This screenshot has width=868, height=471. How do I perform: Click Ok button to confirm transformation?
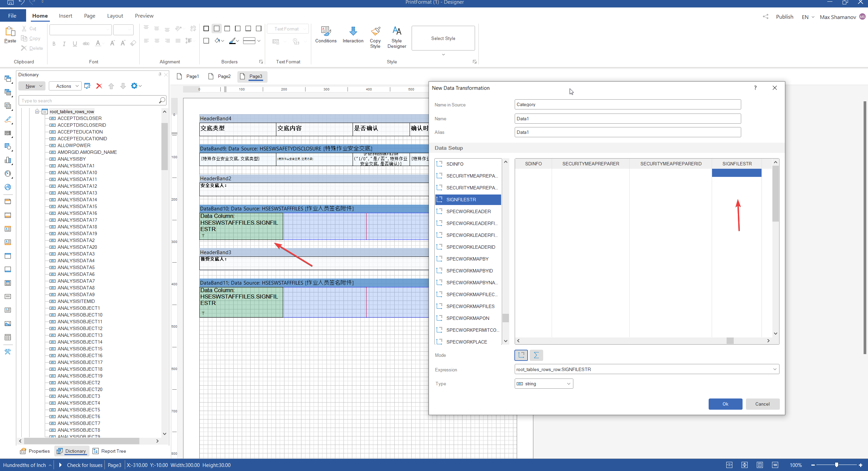point(725,404)
